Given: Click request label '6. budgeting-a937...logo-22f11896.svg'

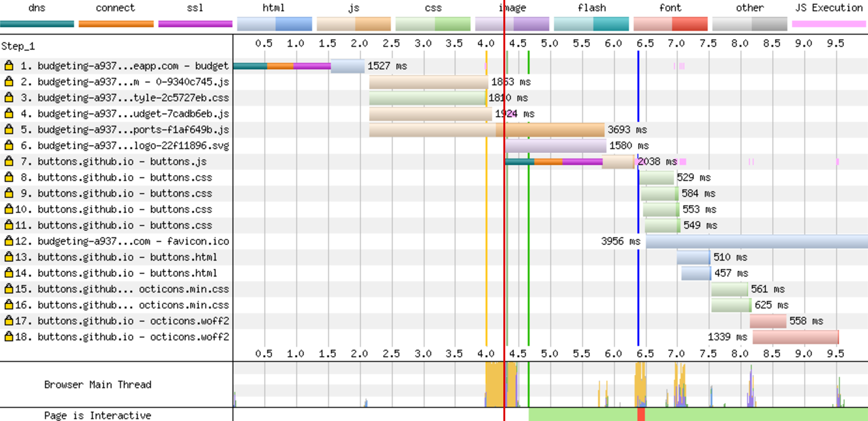Looking at the screenshot, I should point(125,145).
